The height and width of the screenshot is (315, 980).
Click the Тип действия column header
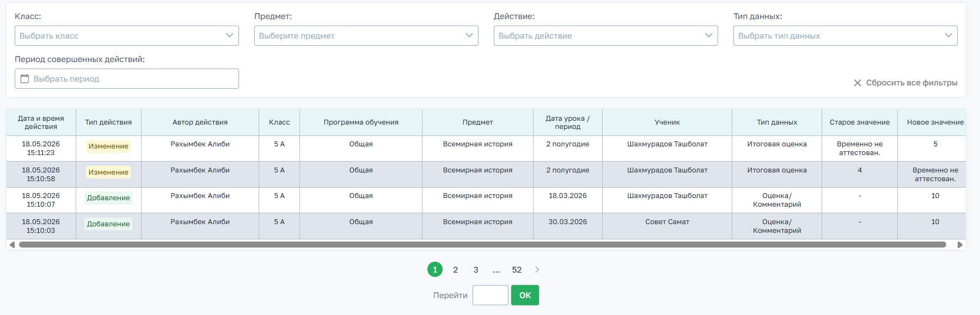tap(108, 122)
